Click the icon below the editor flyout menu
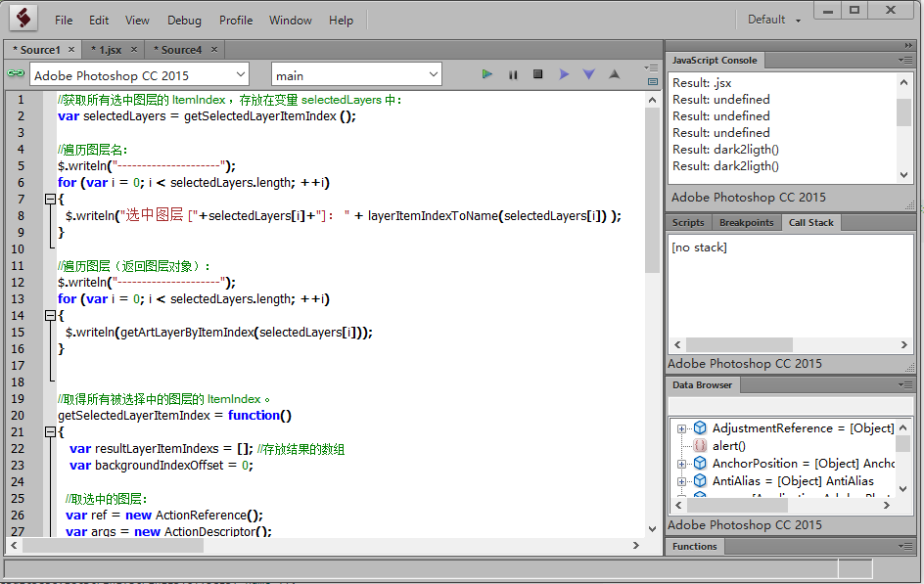This screenshot has height=584, width=924. point(652,82)
